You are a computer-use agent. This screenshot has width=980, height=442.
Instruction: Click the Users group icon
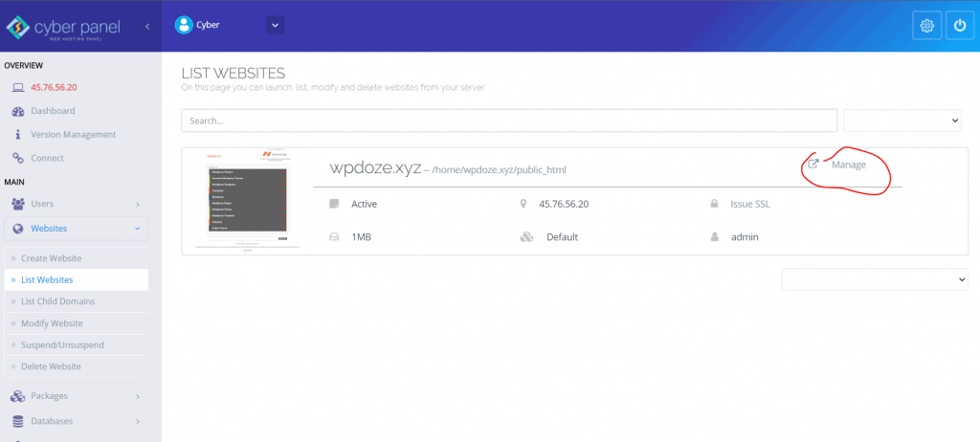pos(18,204)
